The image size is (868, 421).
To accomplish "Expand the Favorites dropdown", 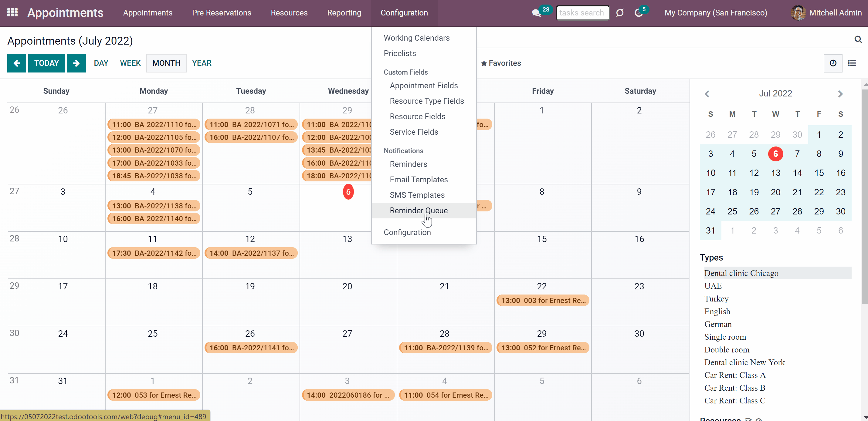I will coord(501,63).
